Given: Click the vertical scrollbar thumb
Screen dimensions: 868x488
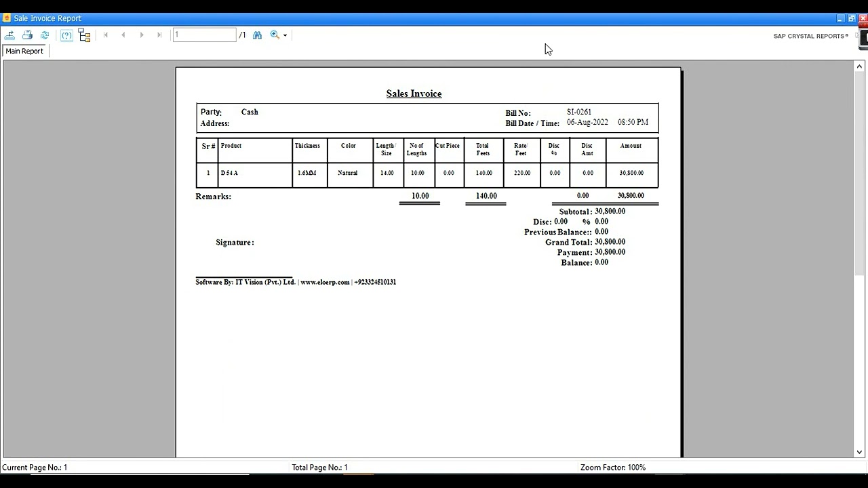Looking at the screenshot, I should tap(860, 174).
